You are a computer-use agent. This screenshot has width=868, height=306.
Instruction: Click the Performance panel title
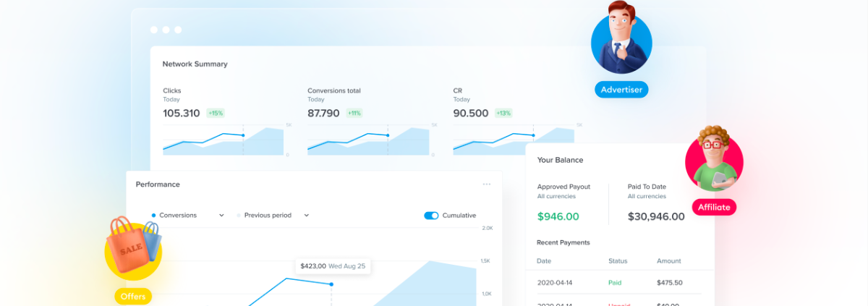click(158, 184)
